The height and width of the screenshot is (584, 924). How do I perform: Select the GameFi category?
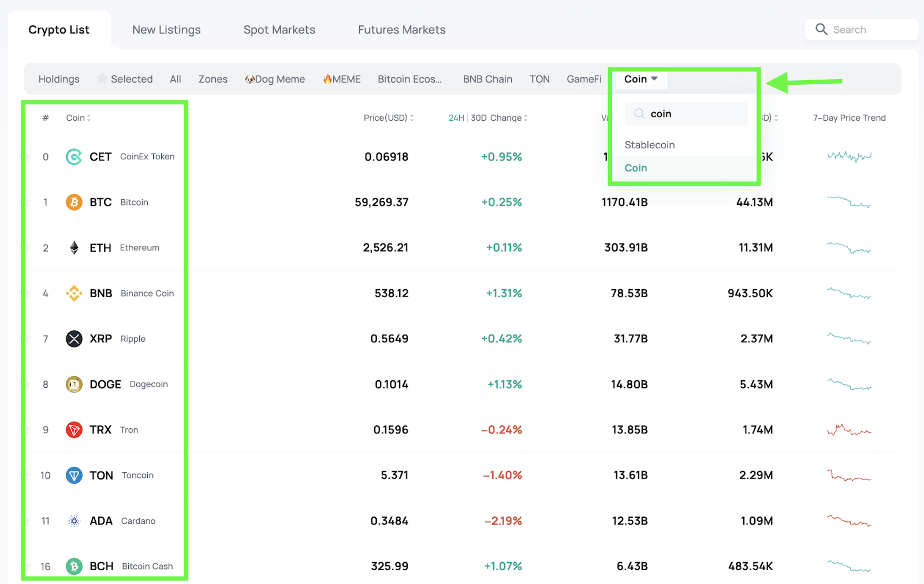[x=584, y=79]
